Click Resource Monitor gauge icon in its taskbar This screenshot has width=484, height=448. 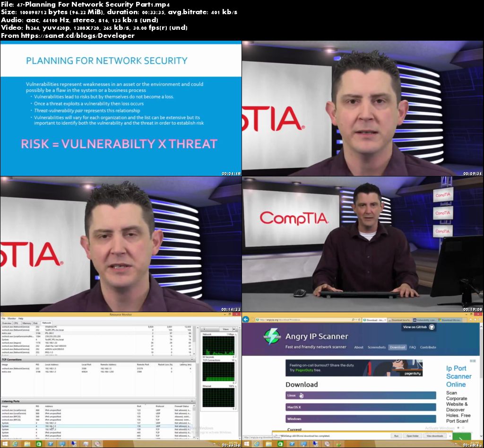pyautogui.click(x=97, y=444)
